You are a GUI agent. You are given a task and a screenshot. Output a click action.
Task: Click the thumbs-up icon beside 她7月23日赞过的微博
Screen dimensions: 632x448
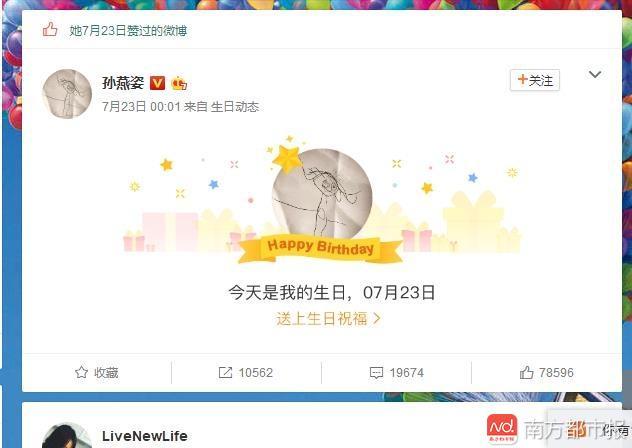50,29
